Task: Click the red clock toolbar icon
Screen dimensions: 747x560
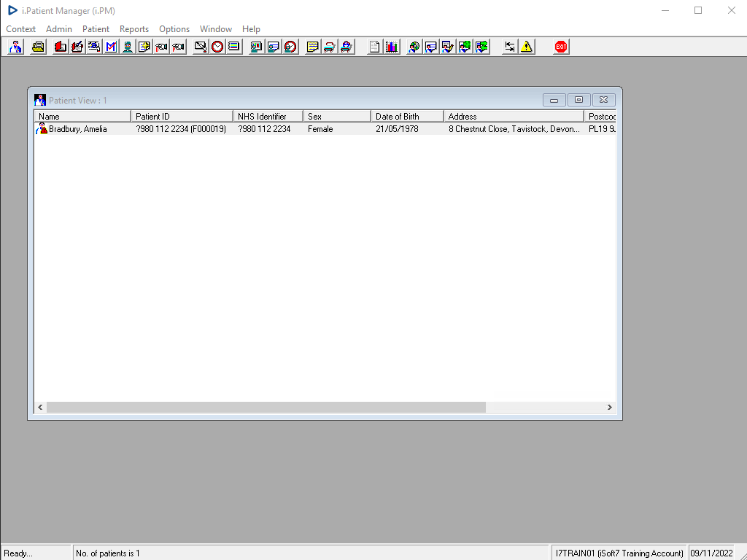Action: coord(217,47)
